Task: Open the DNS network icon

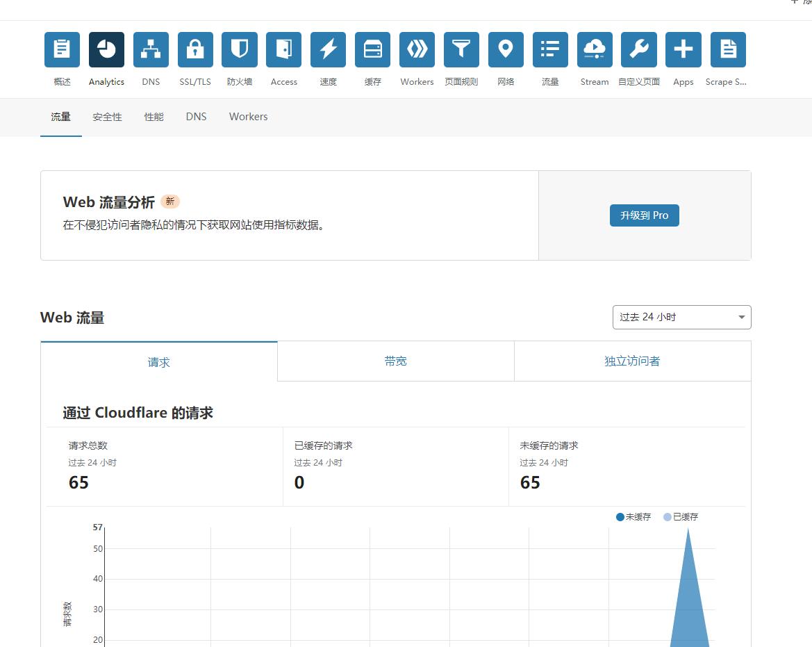Action: pyautogui.click(x=151, y=50)
